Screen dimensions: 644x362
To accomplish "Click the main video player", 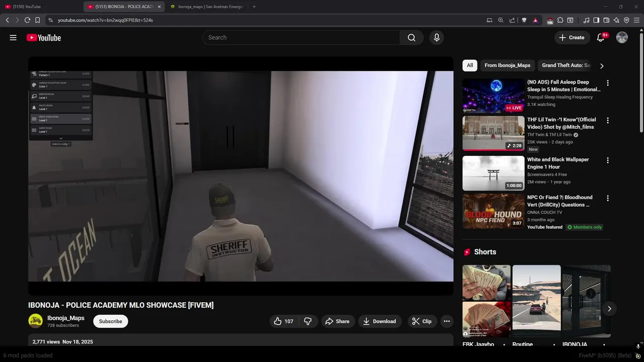I will tap(240, 176).
